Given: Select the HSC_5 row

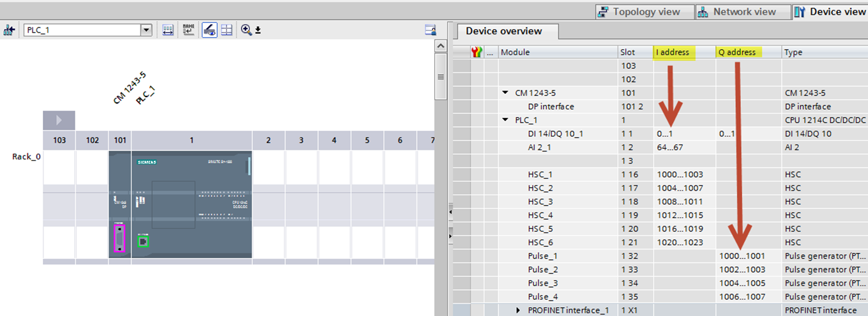Looking at the screenshot, I should [660, 229].
